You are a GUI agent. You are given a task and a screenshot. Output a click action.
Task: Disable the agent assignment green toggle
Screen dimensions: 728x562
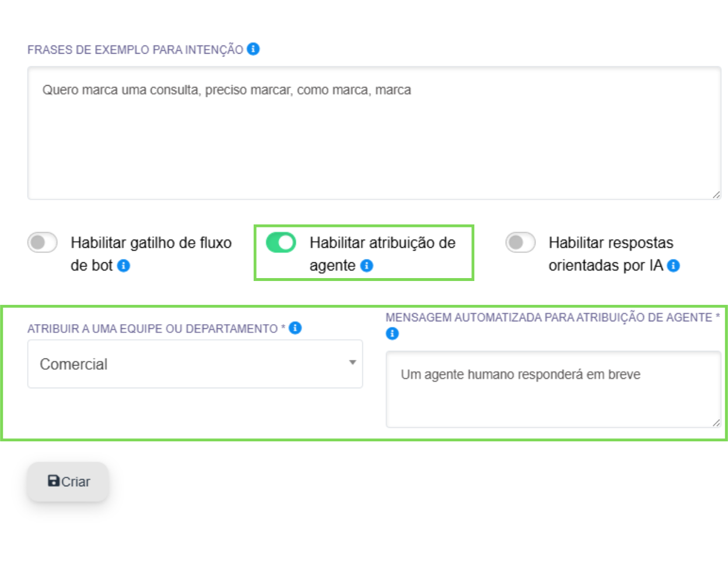pyautogui.click(x=281, y=243)
